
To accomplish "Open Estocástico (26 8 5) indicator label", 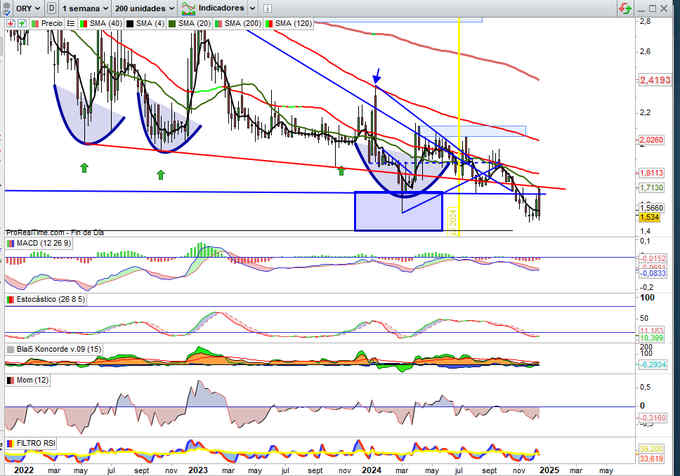I will point(51,300).
